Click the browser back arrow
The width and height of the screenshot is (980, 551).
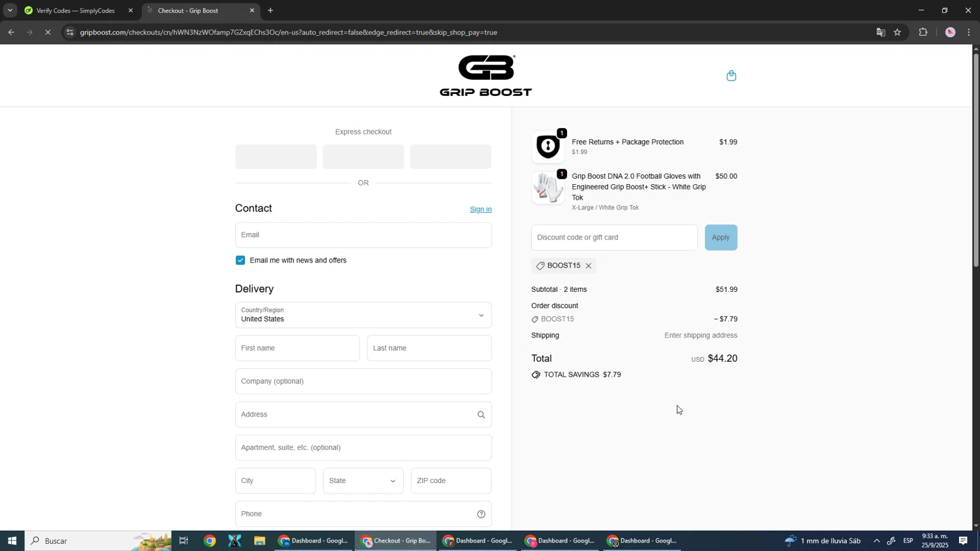coord(11,32)
